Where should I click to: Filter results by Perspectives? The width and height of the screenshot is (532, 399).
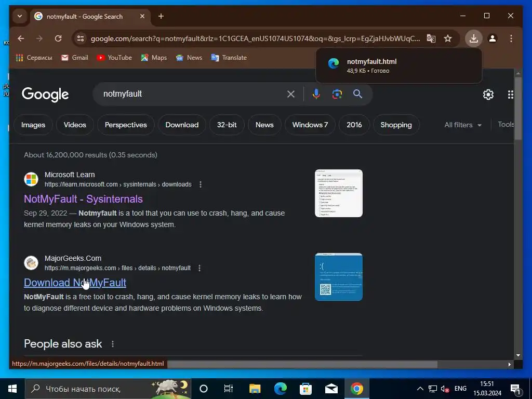point(126,125)
